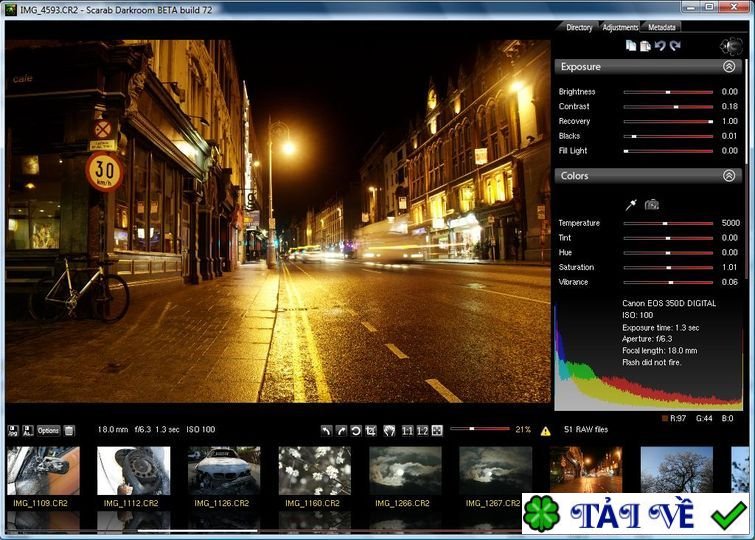Delete the image with the trash icon
This screenshot has width=755, height=540.
[x=70, y=430]
